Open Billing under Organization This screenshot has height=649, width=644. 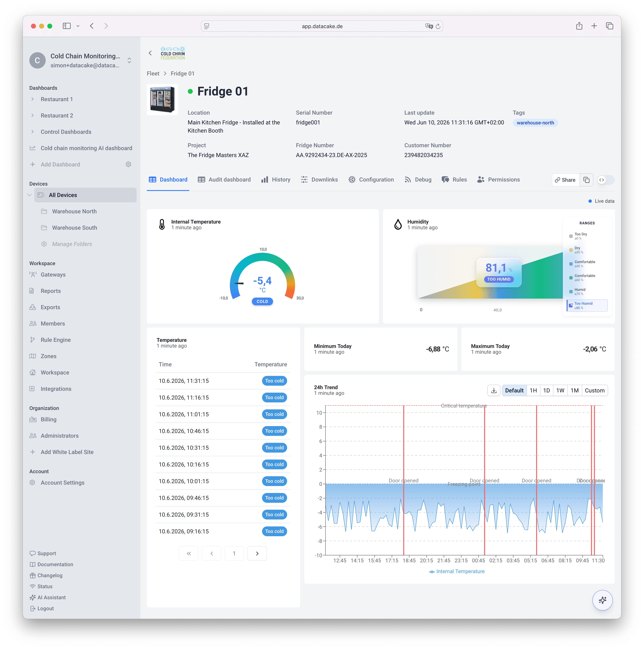pyautogui.click(x=48, y=419)
